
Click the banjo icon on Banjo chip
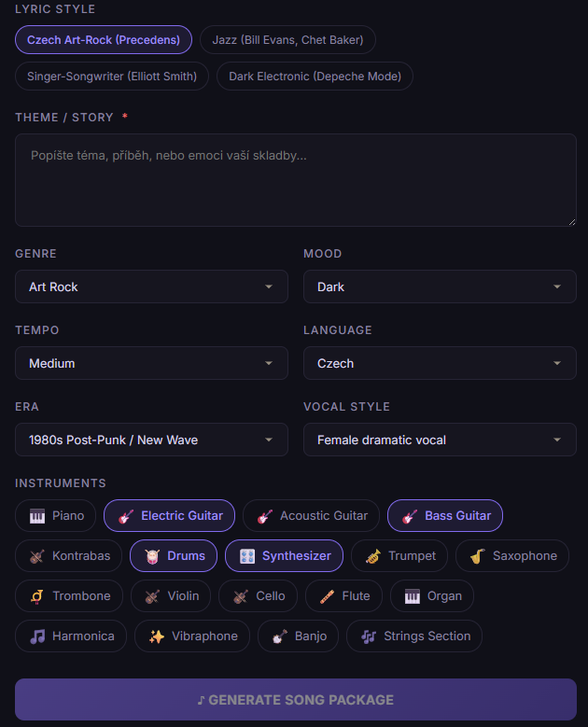coord(279,636)
